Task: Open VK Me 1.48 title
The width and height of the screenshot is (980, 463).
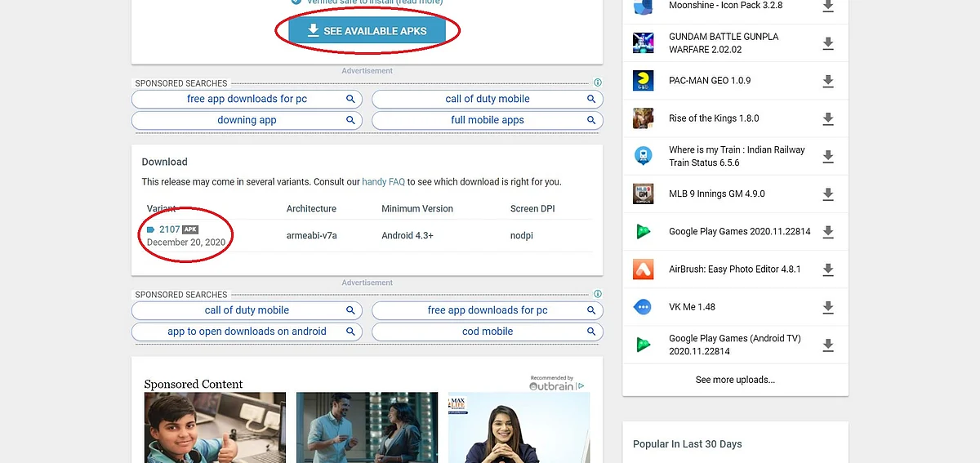Action: [692, 307]
